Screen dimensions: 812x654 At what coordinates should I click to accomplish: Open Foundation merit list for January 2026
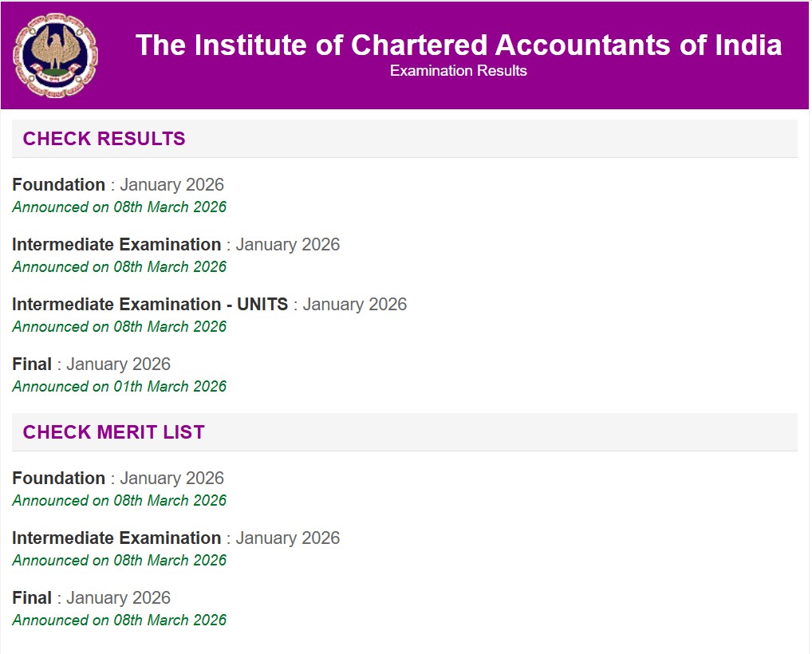[x=118, y=479]
